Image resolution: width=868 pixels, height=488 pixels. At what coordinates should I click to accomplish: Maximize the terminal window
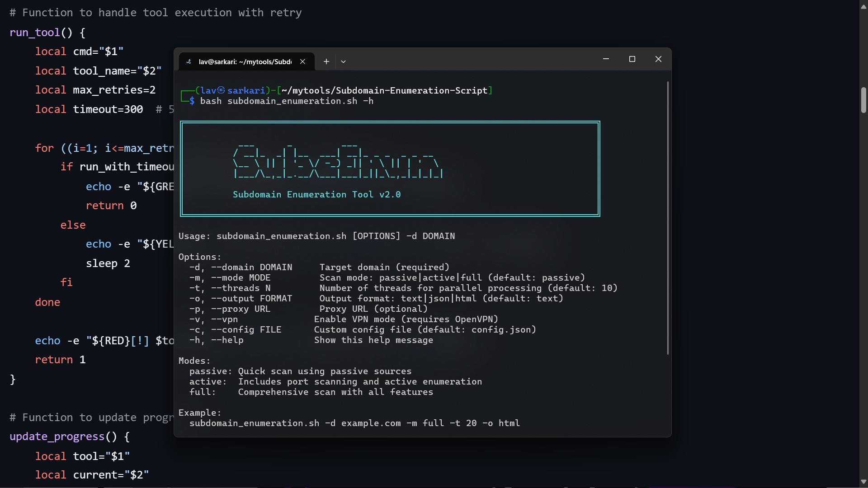[x=632, y=59]
